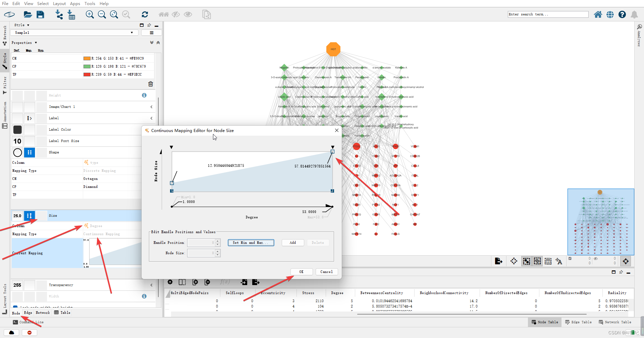The width and height of the screenshot is (644, 338).
Task: Switch to the Edge style tab
Action: coord(28,313)
